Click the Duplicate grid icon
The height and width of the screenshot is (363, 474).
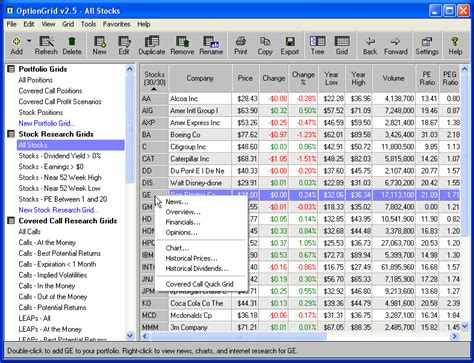[x=152, y=41]
